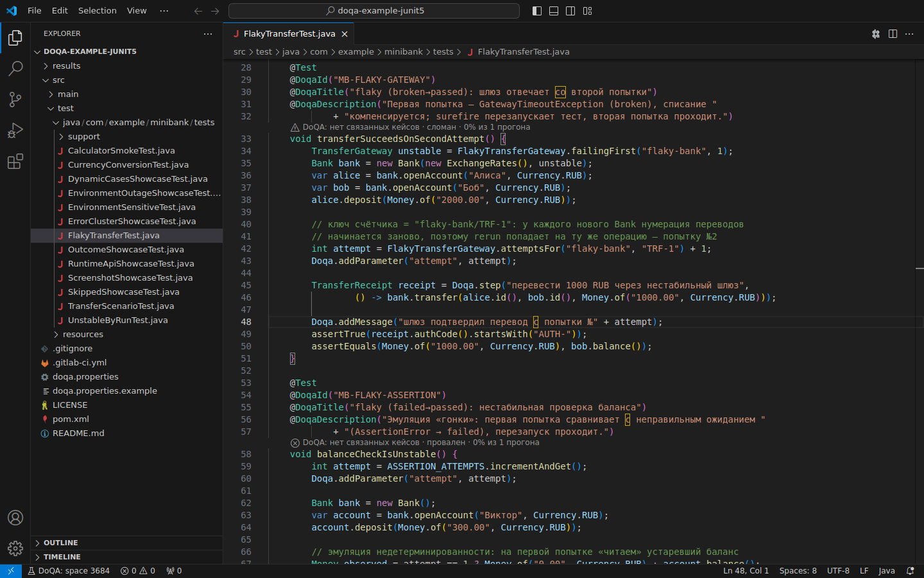Open the Accounts menu icon

pos(15,518)
